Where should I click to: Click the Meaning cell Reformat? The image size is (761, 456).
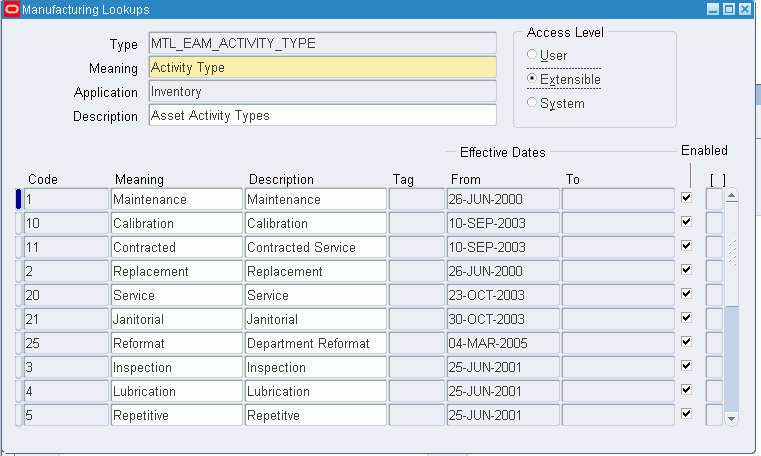click(x=177, y=343)
